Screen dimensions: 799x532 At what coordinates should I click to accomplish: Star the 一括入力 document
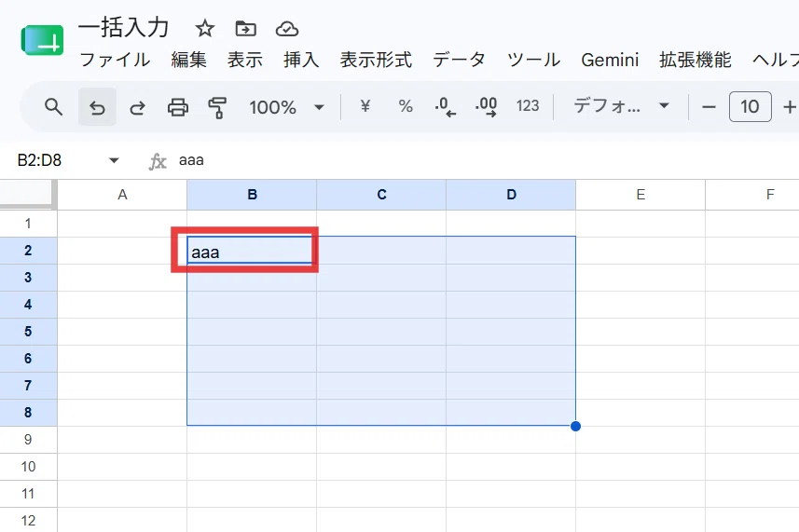pos(205,29)
